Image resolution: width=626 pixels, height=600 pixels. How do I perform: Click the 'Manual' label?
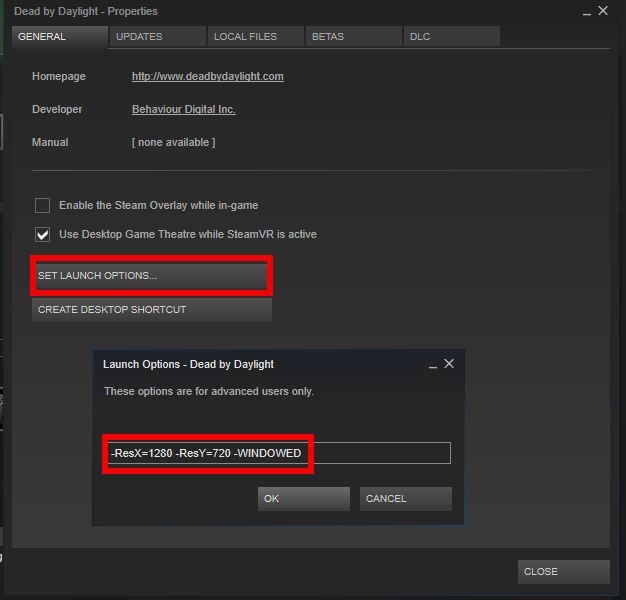50,143
